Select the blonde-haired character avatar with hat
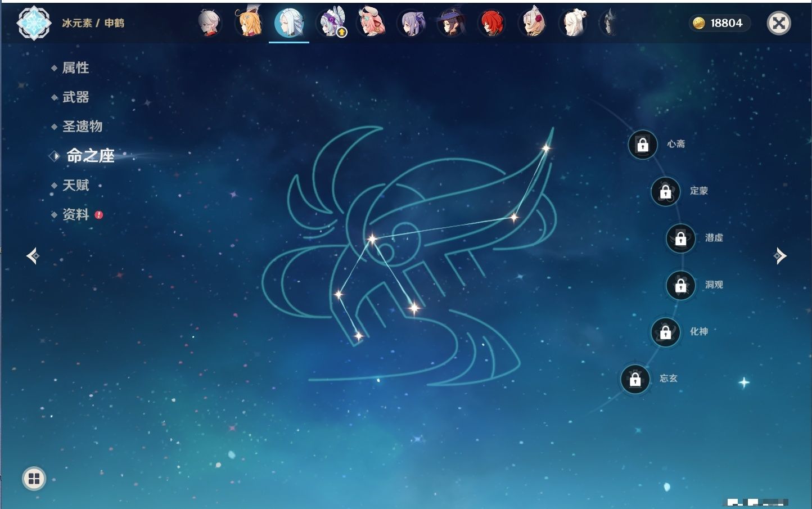Screen dimensions: 812x509 tap(249, 23)
